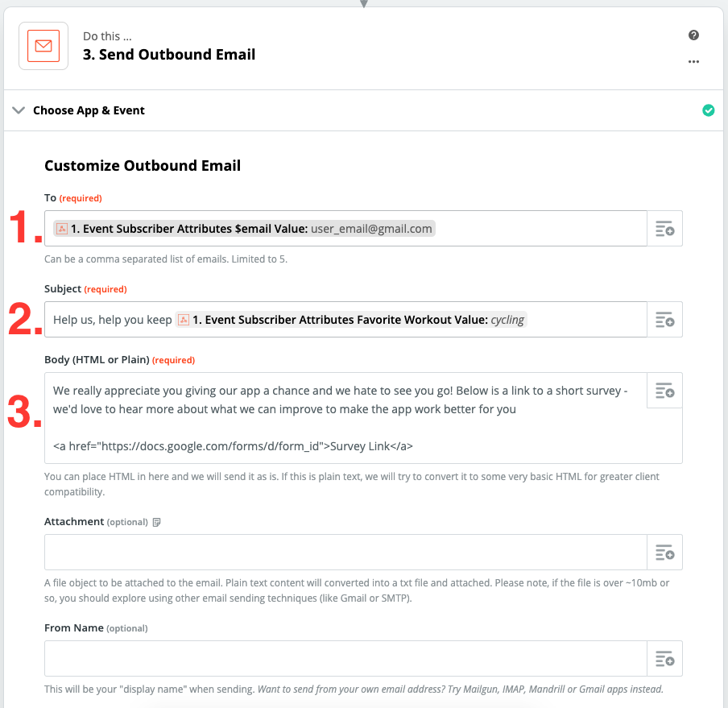Screen dimensions: 728x708
Task: Select the $email Value pill in To
Action: (x=244, y=229)
